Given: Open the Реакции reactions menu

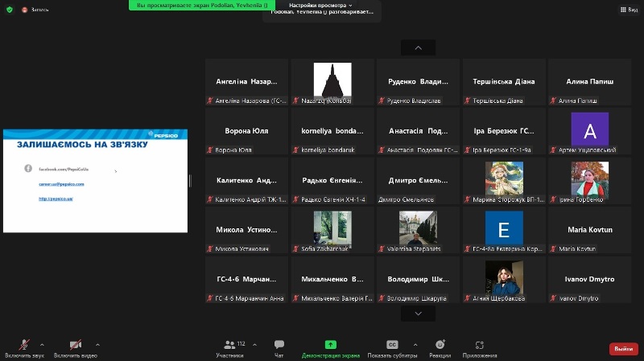Looking at the screenshot, I should (440, 345).
